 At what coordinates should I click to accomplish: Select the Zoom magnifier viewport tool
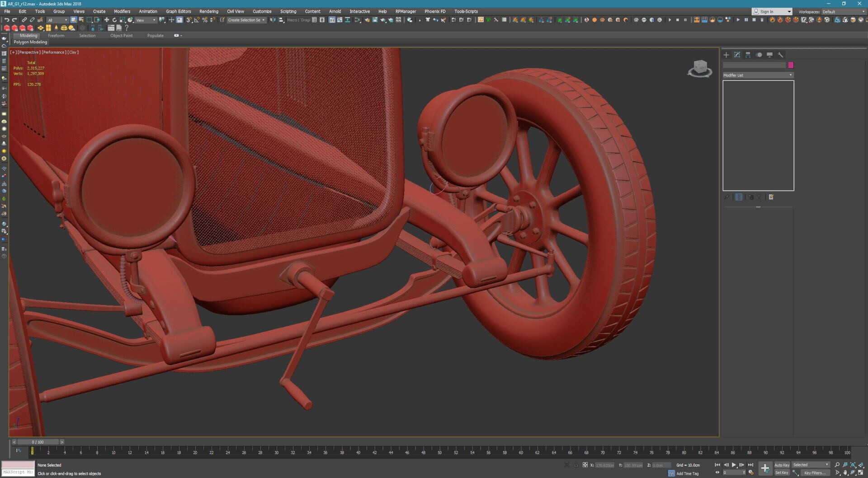(x=837, y=465)
